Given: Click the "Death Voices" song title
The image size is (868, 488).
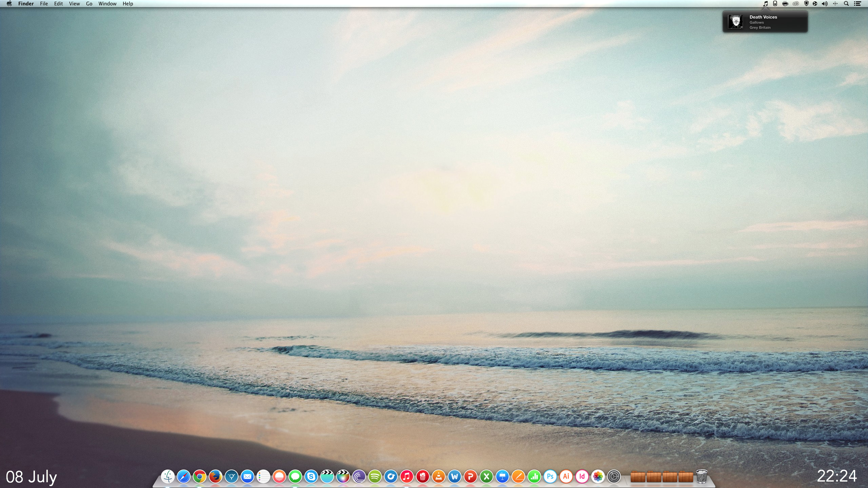Looking at the screenshot, I should [763, 17].
